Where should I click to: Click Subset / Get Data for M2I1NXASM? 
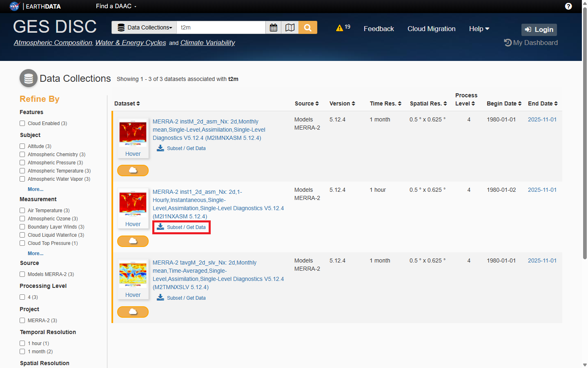(x=182, y=227)
